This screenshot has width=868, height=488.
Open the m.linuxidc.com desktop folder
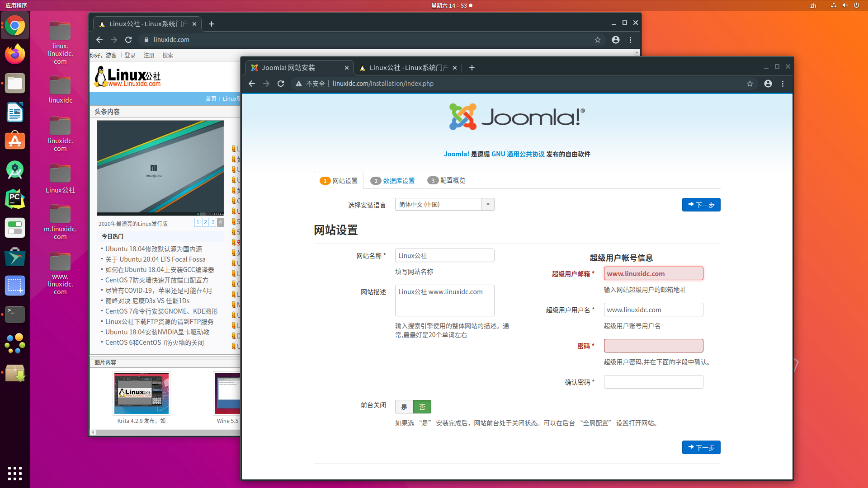pyautogui.click(x=60, y=222)
